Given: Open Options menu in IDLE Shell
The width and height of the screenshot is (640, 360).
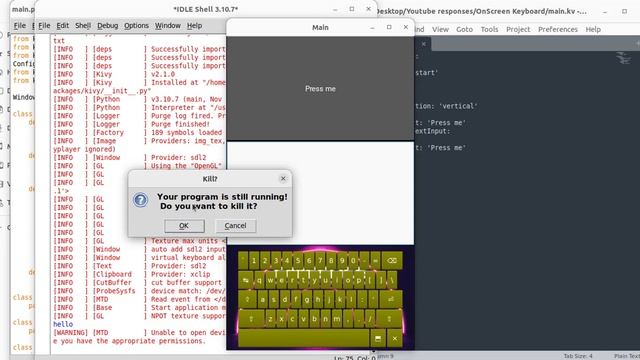Looking at the screenshot, I should tap(136, 26).
